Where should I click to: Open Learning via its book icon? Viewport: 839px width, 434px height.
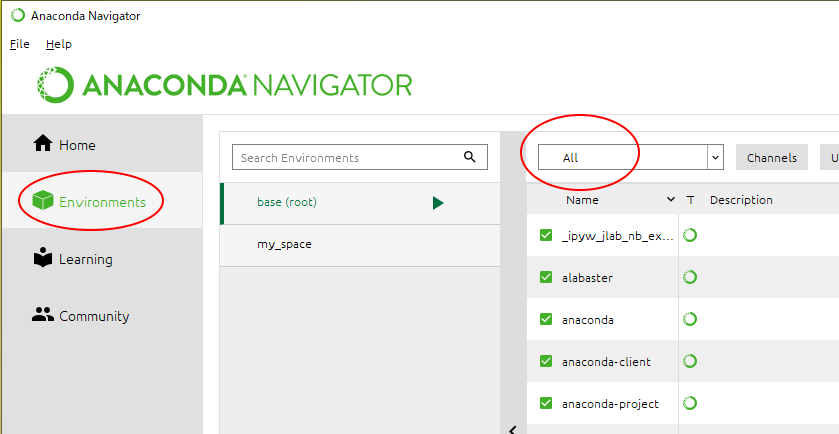point(43,259)
